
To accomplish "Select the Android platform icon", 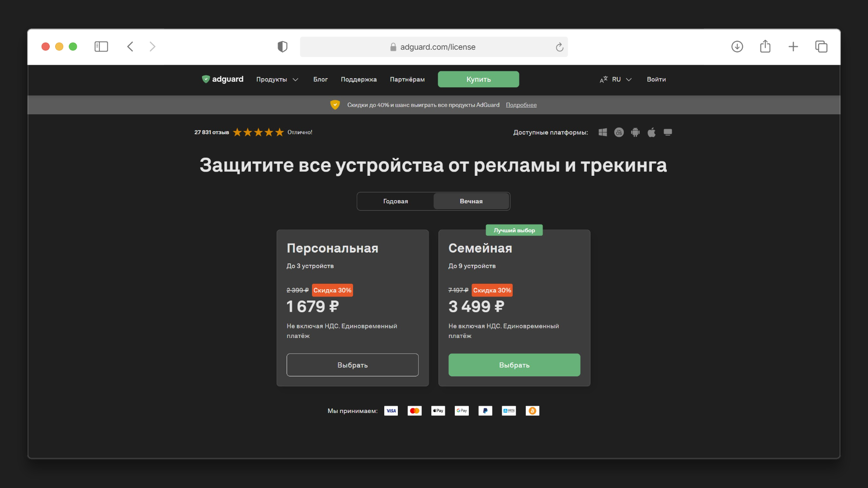I will pyautogui.click(x=635, y=132).
